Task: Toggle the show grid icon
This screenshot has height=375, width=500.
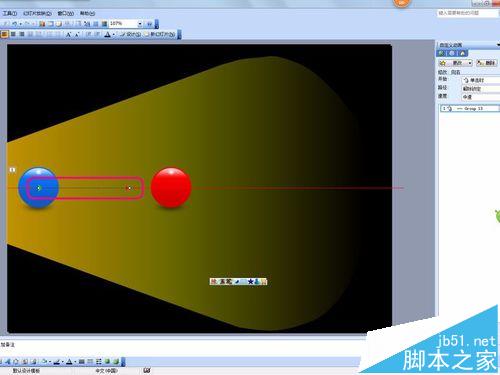Action: pos(96,24)
